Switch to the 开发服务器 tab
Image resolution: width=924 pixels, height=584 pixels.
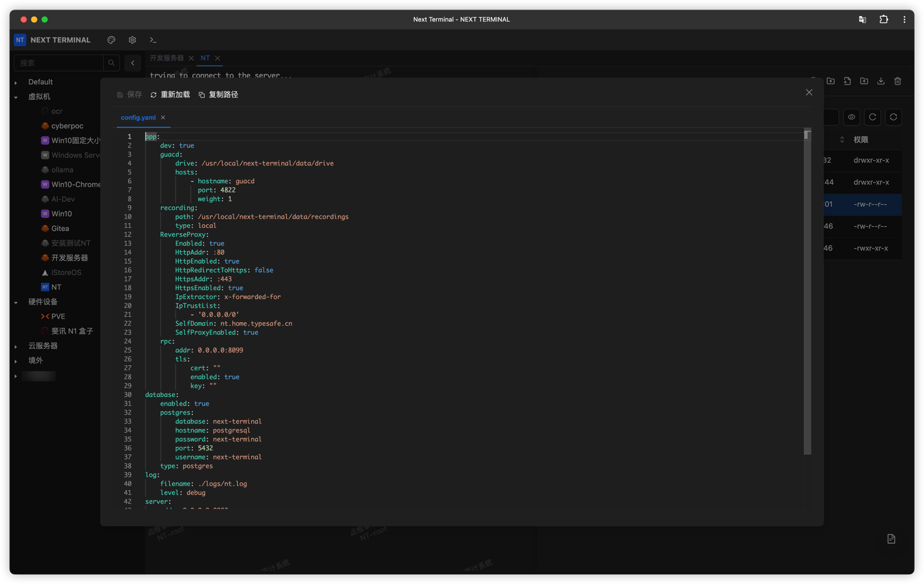point(167,58)
